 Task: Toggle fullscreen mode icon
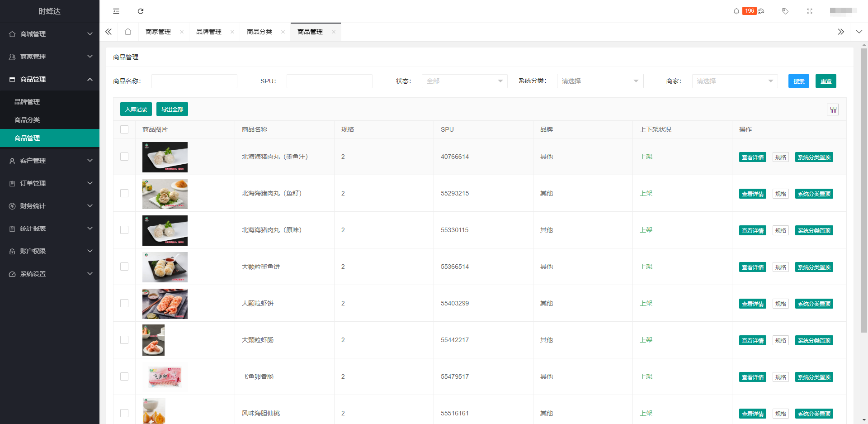point(810,11)
